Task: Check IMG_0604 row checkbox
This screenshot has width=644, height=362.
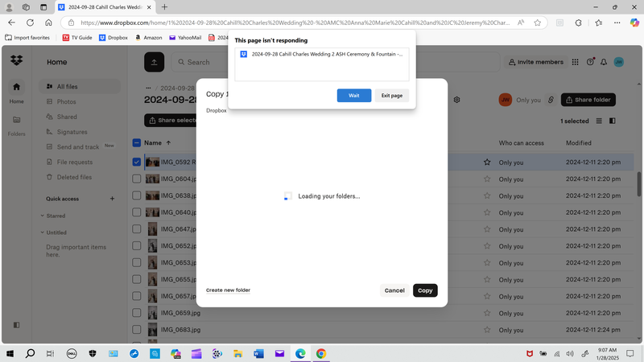Action: click(x=137, y=179)
